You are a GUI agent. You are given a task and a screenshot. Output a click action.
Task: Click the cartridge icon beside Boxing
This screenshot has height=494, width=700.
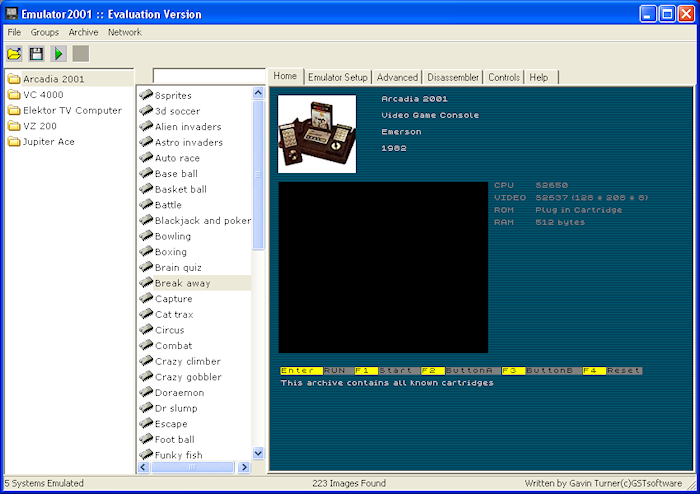pyautogui.click(x=146, y=251)
